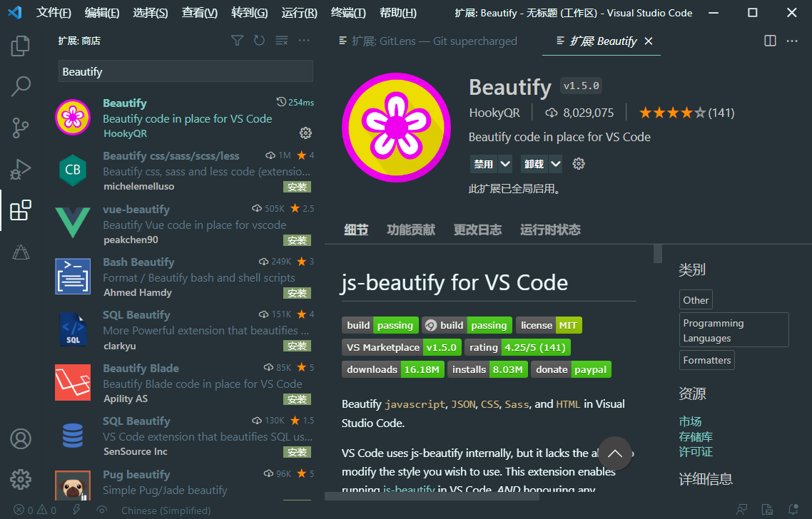Open Source Control in the activity bar
812x519 pixels.
[x=20, y=127]
